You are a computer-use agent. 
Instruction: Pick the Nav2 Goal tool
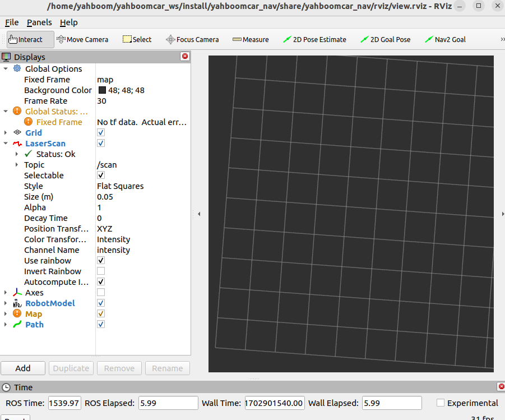445,39
